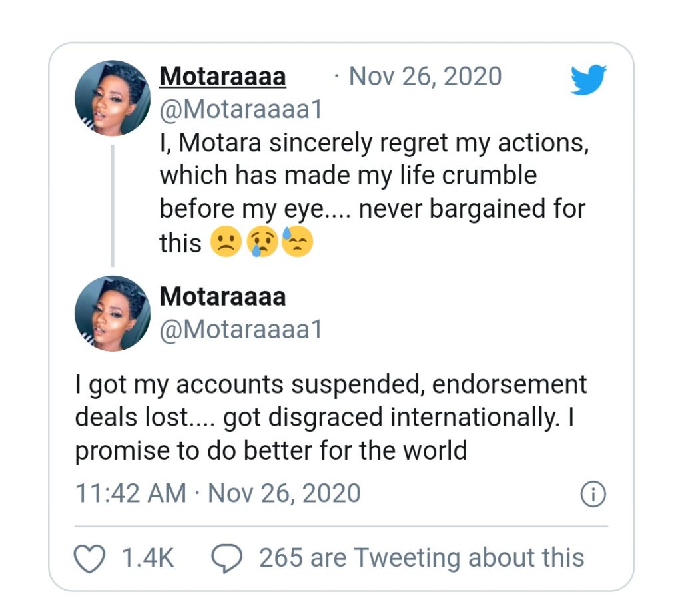Open '265 are Tweeting about this' link
The width and height of the screenshot is (682, 616).
[x=420, y=557]
